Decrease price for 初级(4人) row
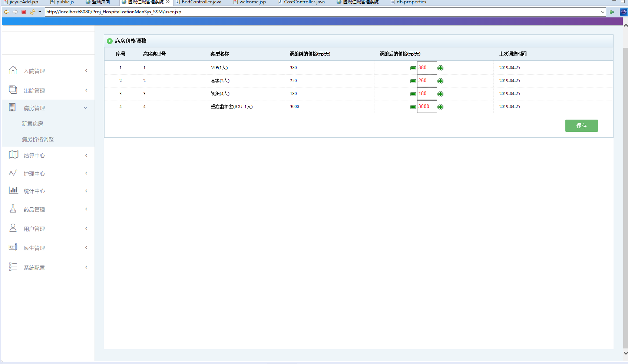 click(413, 94)
